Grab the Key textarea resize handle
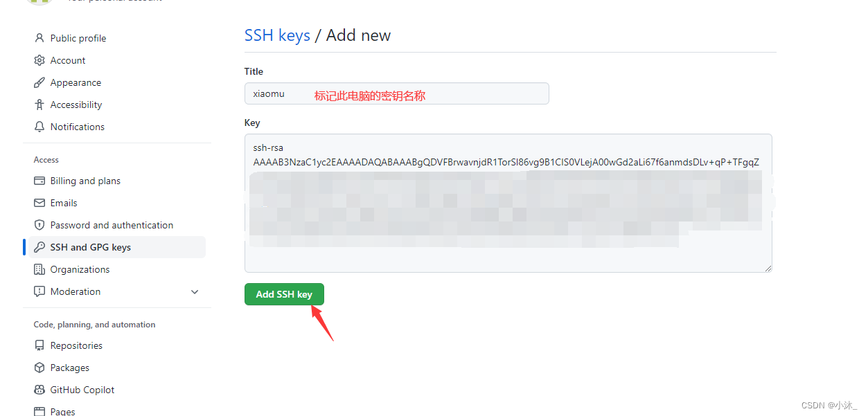The image size is (868, 416). click(768, 267)
